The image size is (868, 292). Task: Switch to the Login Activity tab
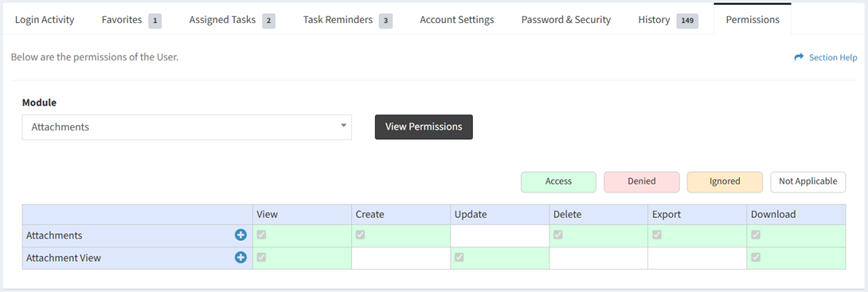45,20
